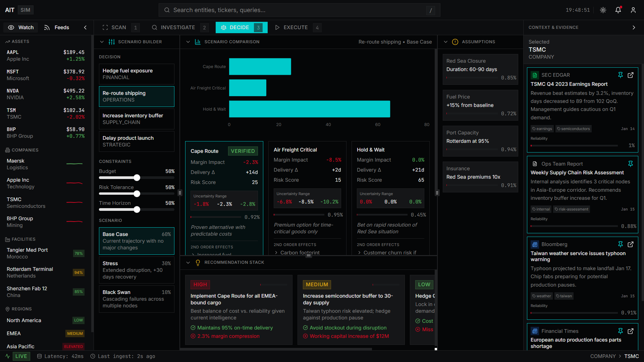This screenshot has height=362, width=644.
Task: Select the Stress scenario
Action: point(137,270)
